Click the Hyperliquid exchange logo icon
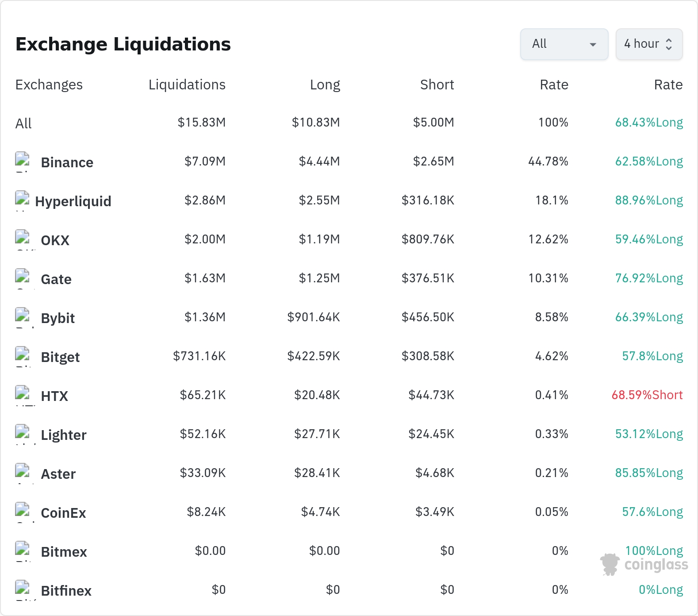This screenshot has height=616, width=698. [x=23, y=201]
